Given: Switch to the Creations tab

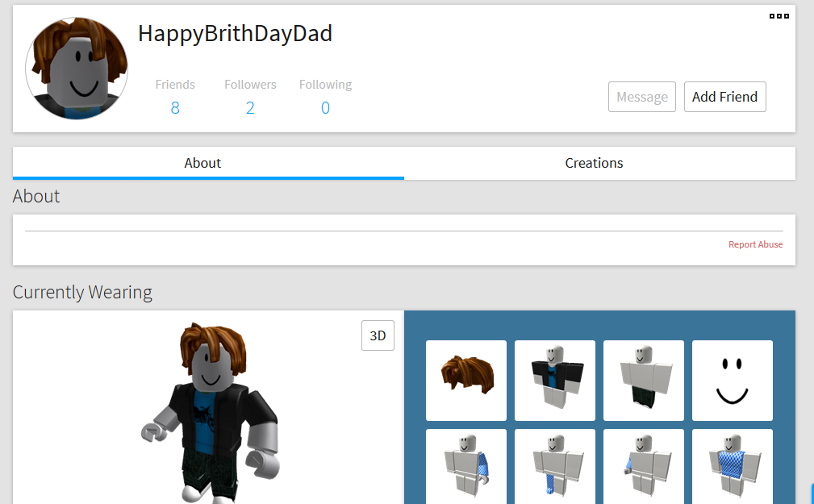Looking at the screenshot, I should click(594, 163).
